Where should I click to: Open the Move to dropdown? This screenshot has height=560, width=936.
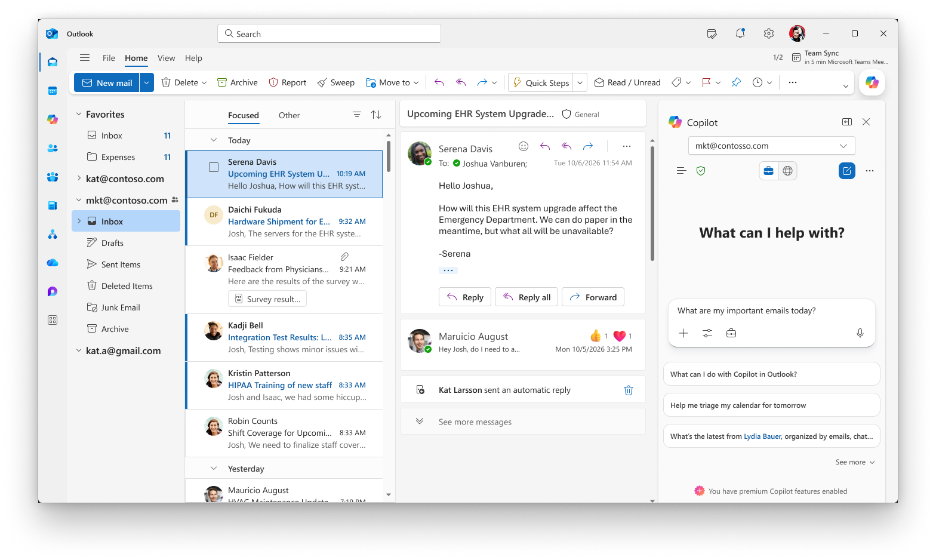pyautogui.click(x=416, y=82)
